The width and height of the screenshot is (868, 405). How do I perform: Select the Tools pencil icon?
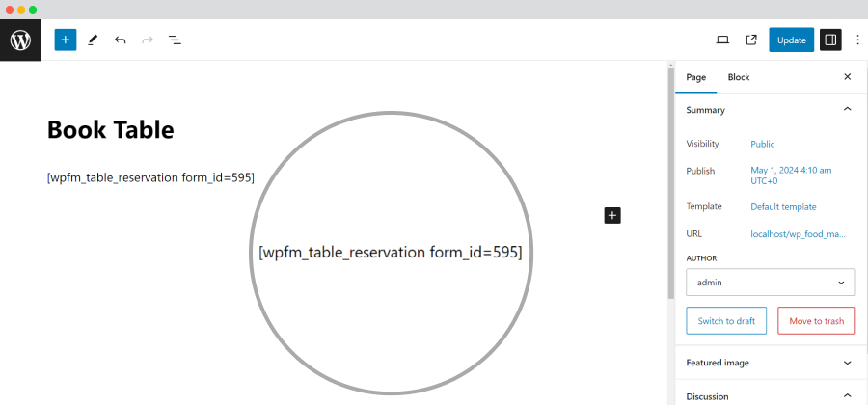coord(93,40)
